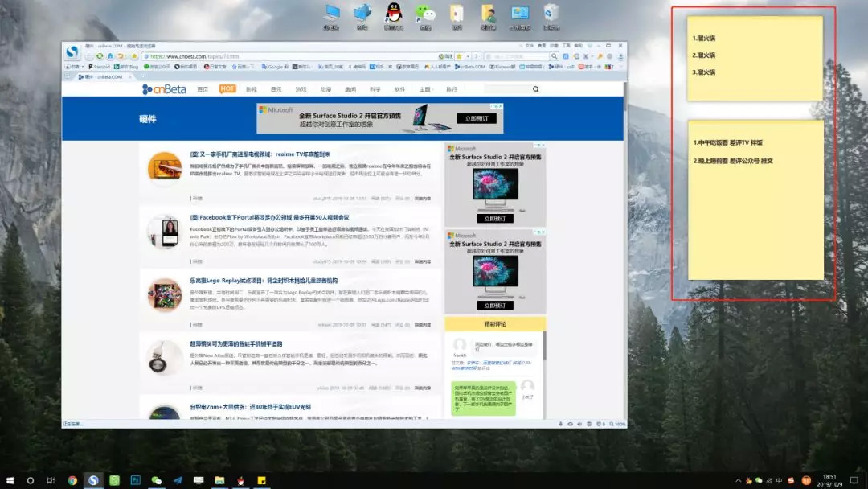Click the browser refresh button
Viewport: 868px width, 489px height.
100,56
